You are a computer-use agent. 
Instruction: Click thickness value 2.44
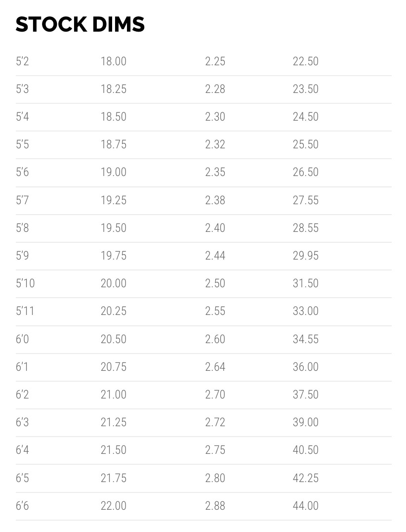[x=215, y=256]
